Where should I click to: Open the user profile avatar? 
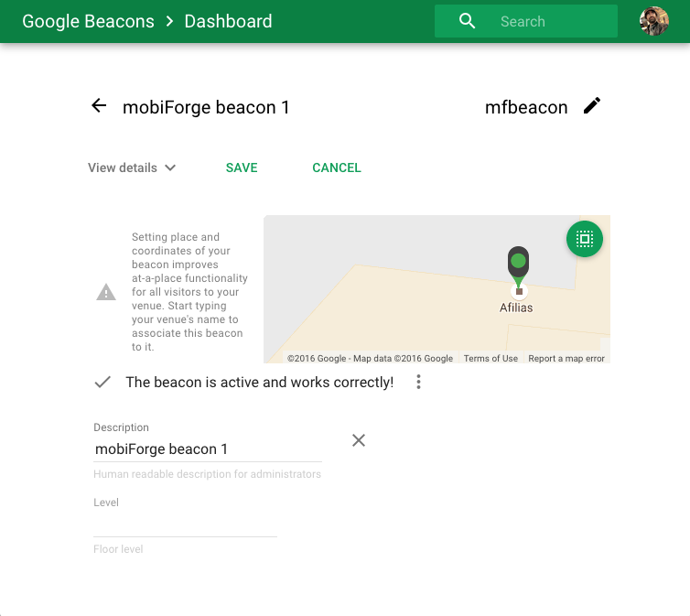coord(654,21)
